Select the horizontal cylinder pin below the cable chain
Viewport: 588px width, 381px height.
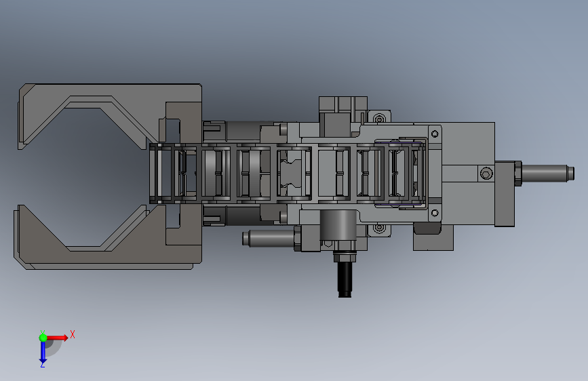coord(269,238)
